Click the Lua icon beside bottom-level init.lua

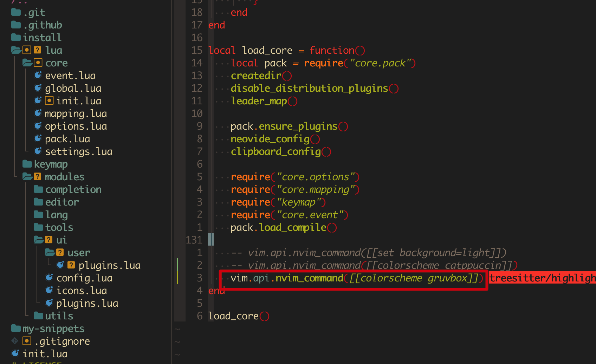15,353
